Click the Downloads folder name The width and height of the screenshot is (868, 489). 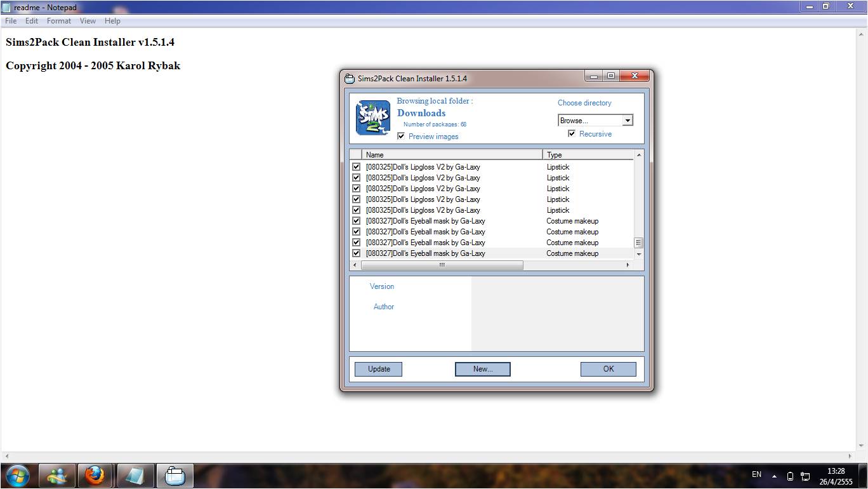(421, 113)
